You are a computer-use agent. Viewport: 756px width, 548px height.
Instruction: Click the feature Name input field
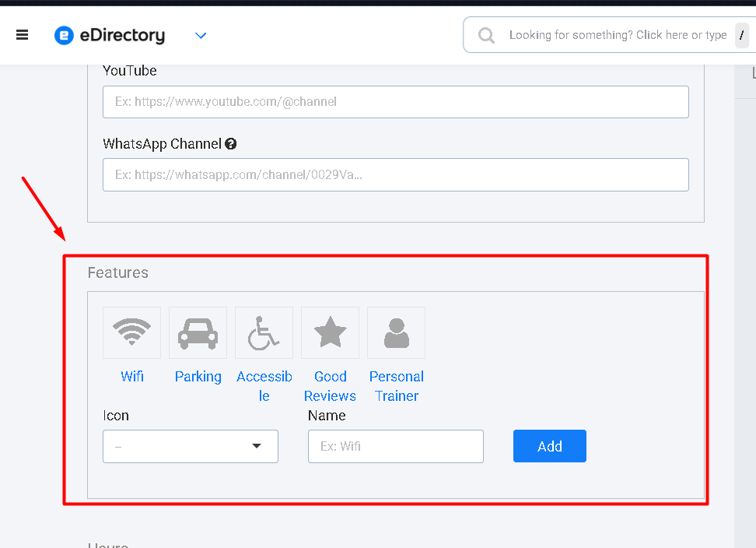tap(396, 446)
